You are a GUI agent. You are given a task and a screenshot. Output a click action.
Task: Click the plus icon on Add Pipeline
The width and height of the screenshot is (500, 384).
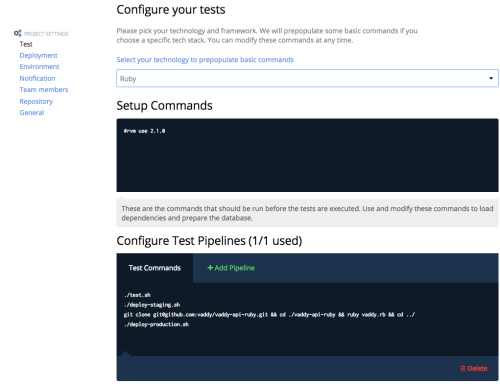click(210, 268)
